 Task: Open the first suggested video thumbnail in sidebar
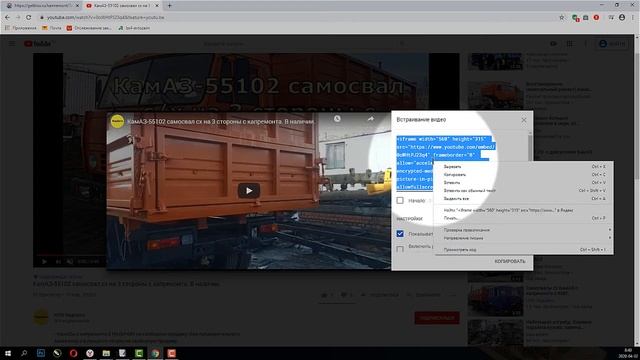click(x=495, y=62)
